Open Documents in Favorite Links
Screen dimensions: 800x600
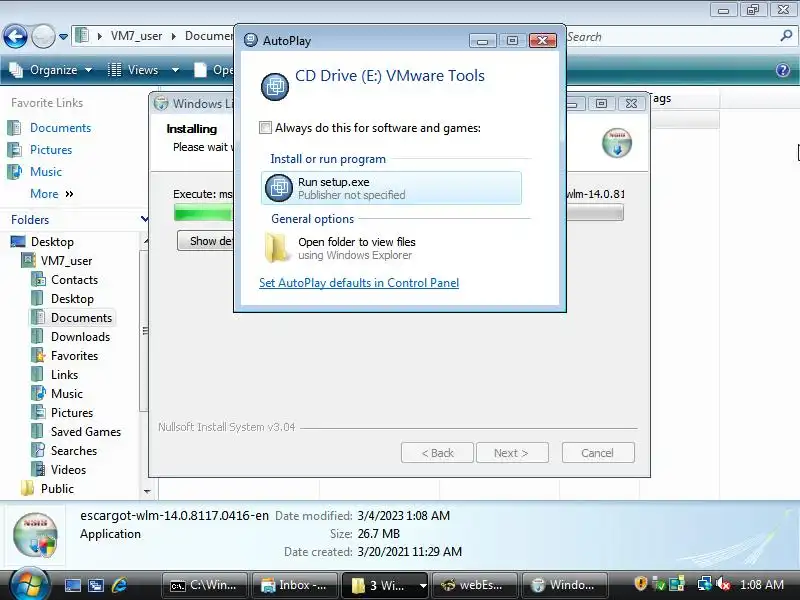point(60,128)
